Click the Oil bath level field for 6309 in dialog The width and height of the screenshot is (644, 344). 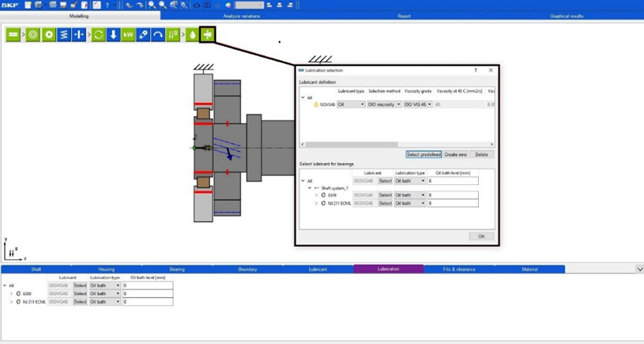coord(452,195)
